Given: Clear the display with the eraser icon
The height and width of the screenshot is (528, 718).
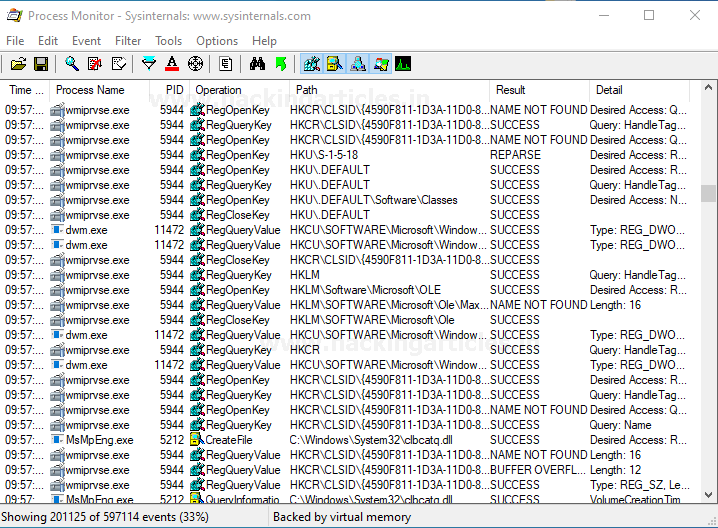Looking at the screenshot, I should (x=119, y=64).
